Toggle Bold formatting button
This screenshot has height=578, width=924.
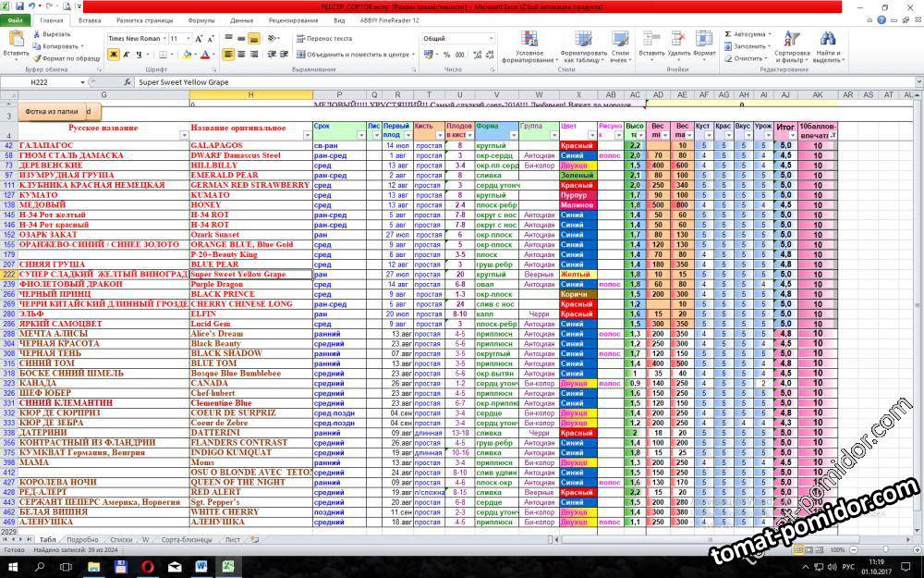tap(114, 55)
